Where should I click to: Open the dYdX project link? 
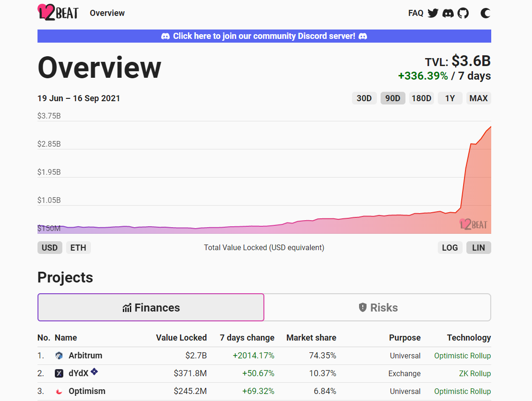pos(78,373)
